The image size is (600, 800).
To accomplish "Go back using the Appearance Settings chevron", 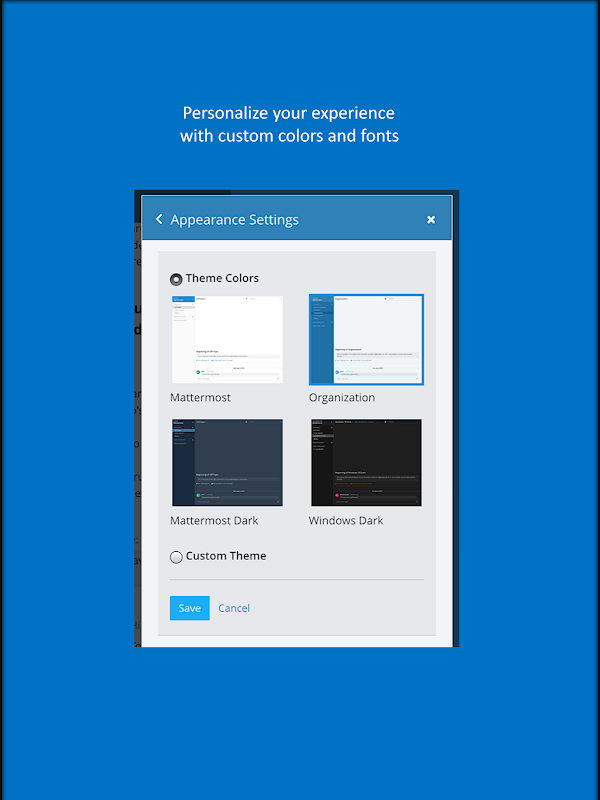I will point(159,219).
